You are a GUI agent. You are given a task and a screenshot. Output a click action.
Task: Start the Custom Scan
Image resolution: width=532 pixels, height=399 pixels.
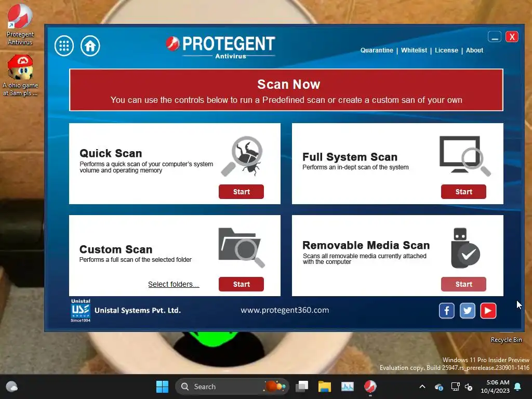click(x=241, y=284)
